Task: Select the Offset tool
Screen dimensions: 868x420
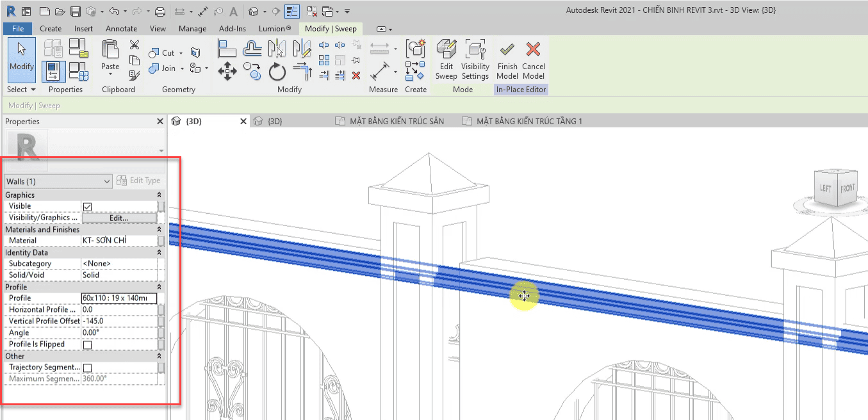Action: click(252, 48)
